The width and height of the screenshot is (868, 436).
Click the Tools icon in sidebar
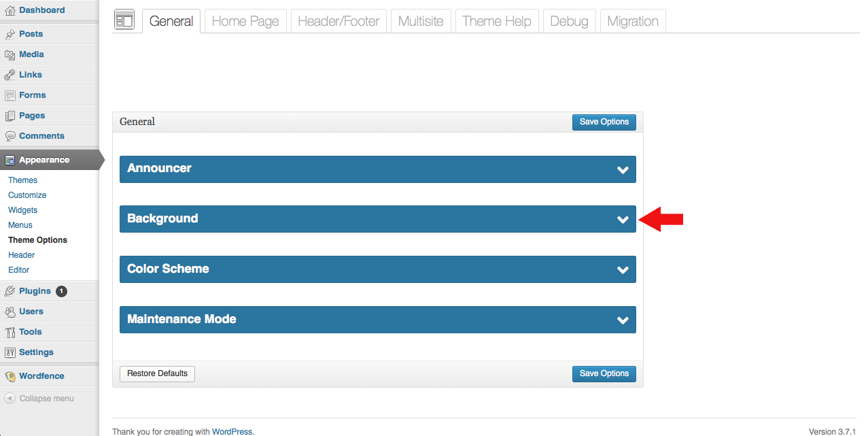click(x=10, y=332)
